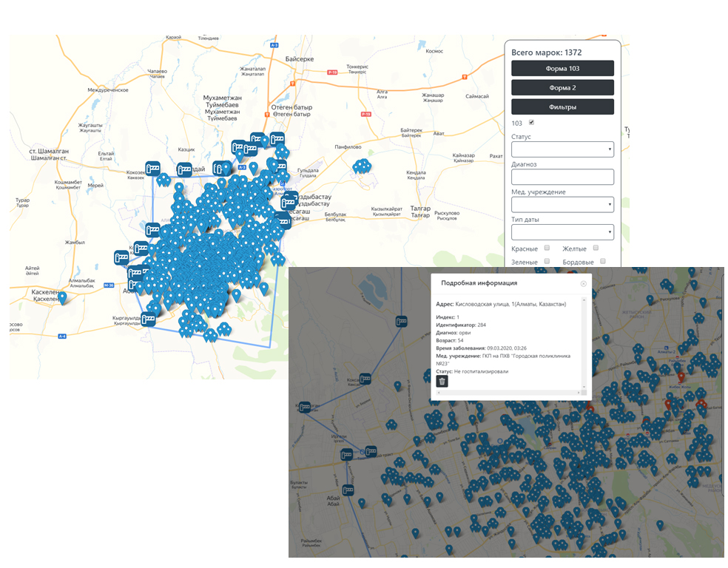This screenshot has height=568, width=728.
Task: Click popup scrollbar up arrow
Action: tap(584, 300)
